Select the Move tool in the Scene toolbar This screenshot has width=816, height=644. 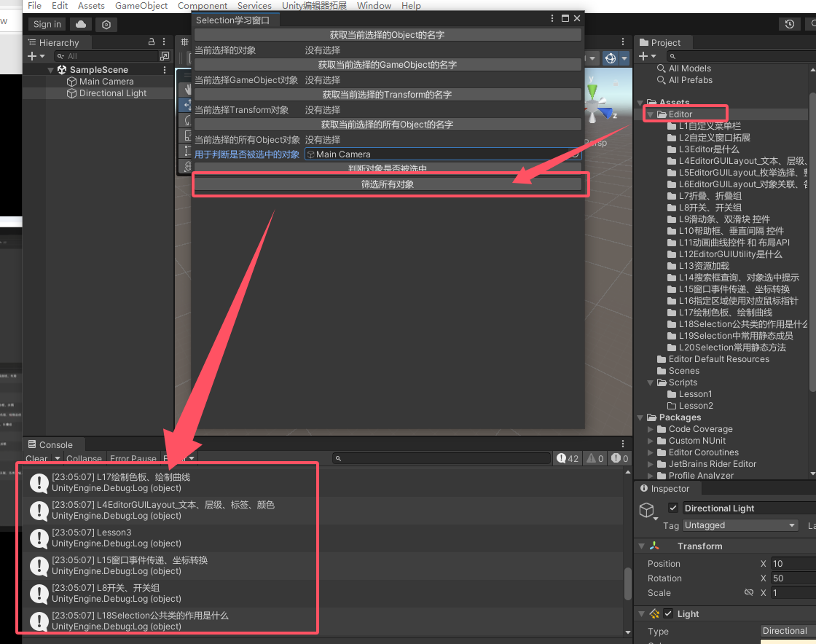click(x=188, y=103)
